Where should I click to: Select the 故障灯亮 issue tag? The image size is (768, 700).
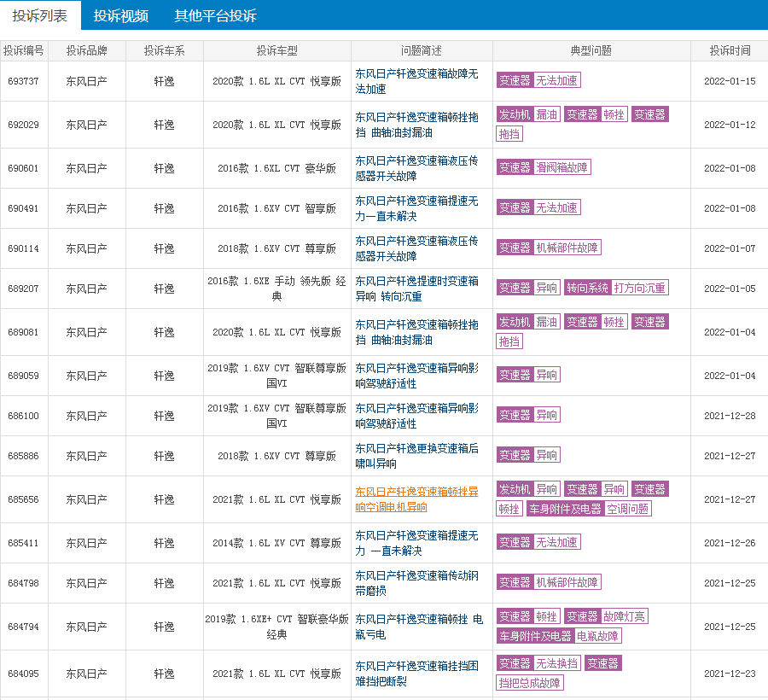[x=624, y=616]
